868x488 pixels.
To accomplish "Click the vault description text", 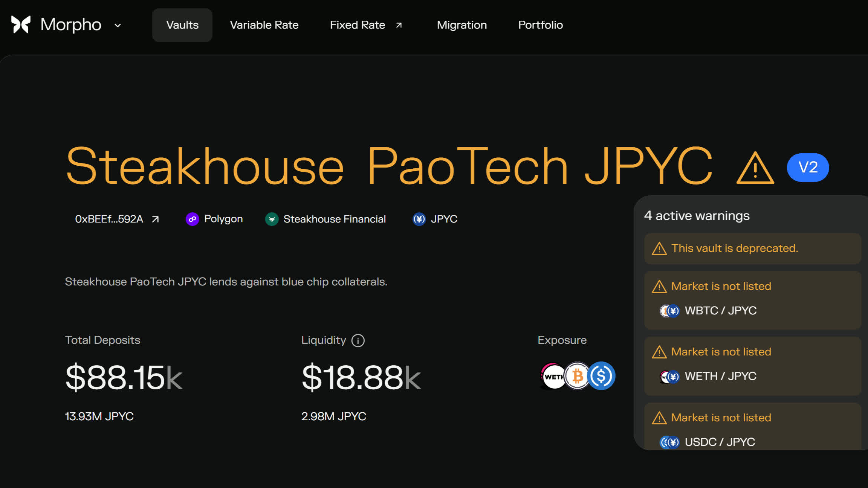I will [x=226, y=282].
